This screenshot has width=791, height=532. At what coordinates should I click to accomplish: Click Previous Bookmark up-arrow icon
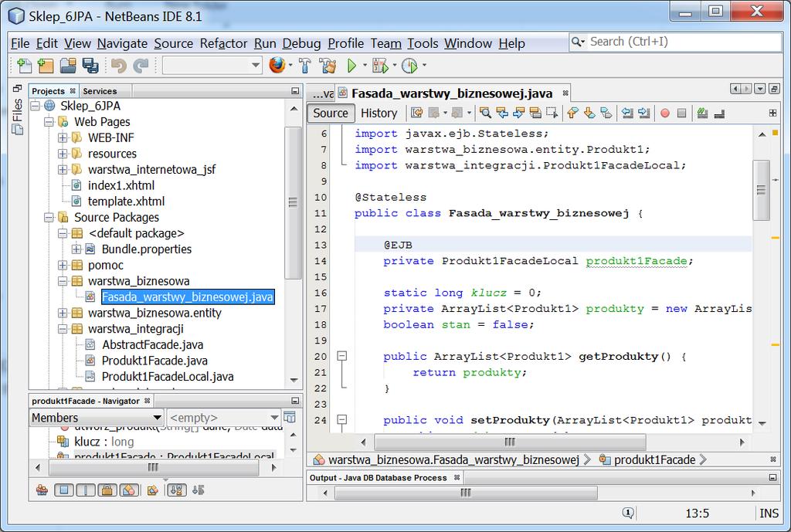click(572, 113)
